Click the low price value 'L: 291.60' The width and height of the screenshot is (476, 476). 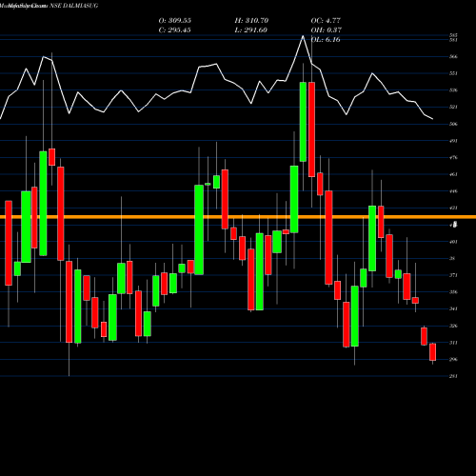(251, 30)
